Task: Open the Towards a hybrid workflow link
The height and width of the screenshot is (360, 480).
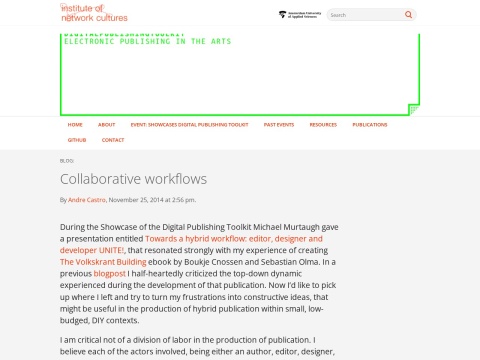Action: (191, 244)
